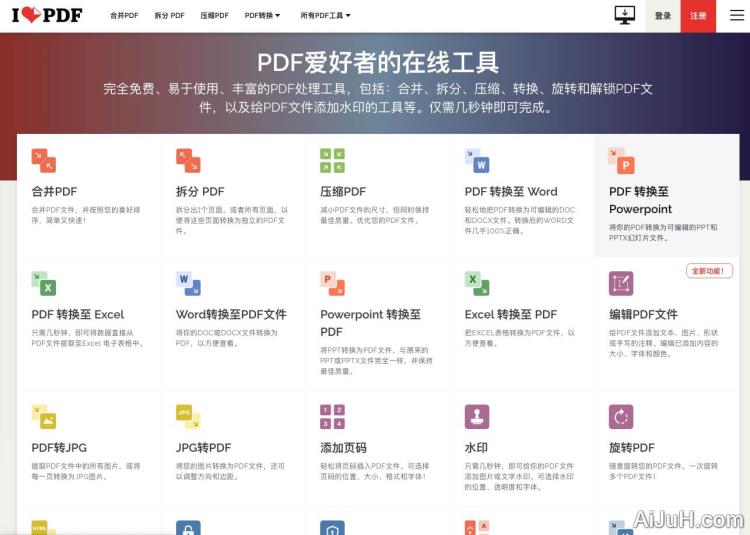Screen dimensions: 750x535
Task: Open the 拆分 PDF tool title link
Action: (x=200, y=192)
